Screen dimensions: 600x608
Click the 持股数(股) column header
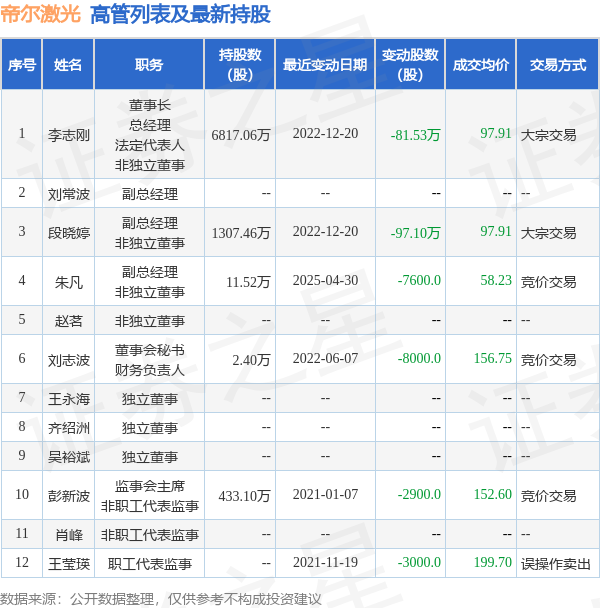pos(240,64)
